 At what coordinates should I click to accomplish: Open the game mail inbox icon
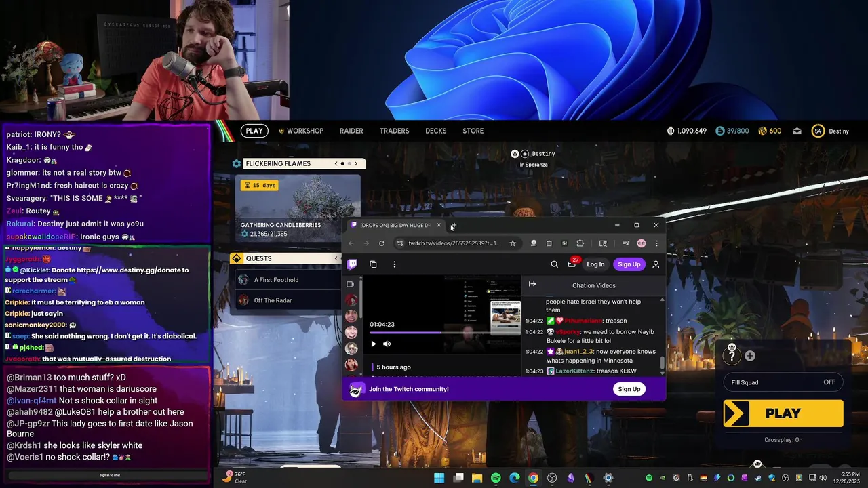coord(797,131)
